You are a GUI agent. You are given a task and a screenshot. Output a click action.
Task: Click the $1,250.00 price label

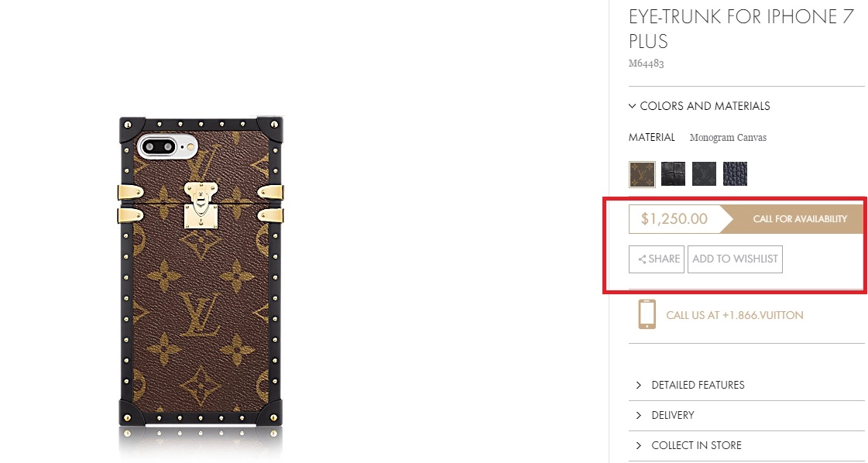pyautogui.click(x=674, y=219)
